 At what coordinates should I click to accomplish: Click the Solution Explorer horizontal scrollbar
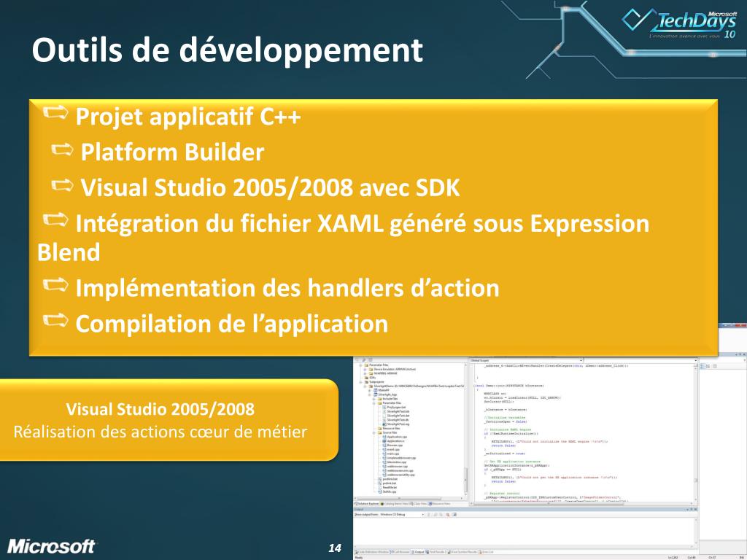click(409, 498)
